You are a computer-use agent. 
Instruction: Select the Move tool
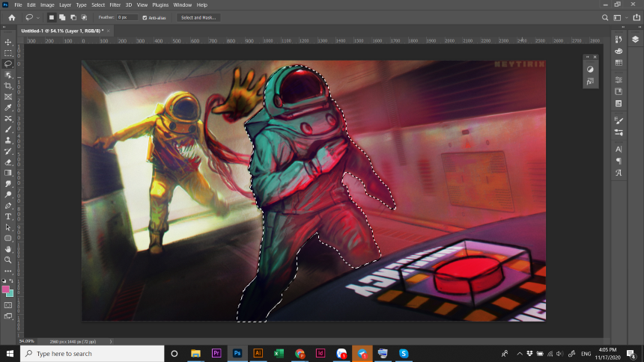coord(8,43)
